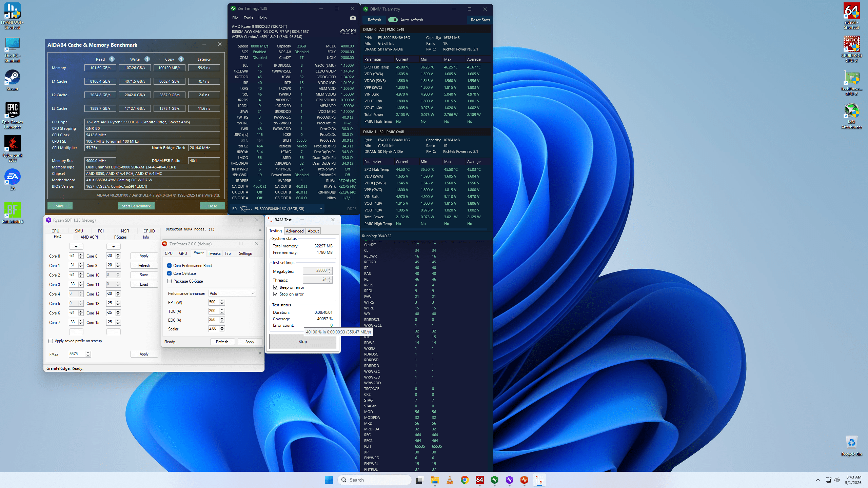Open the SMU tab in Ryzen SDT
This screenshot has height=488, width=868.
pos(79,231)
